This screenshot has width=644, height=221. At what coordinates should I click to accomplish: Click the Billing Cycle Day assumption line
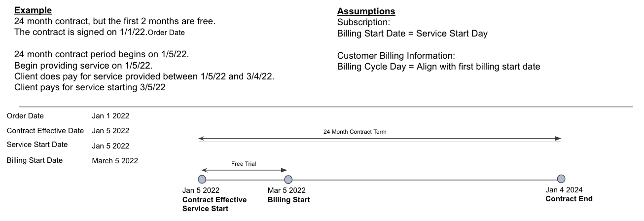point(438,66)
